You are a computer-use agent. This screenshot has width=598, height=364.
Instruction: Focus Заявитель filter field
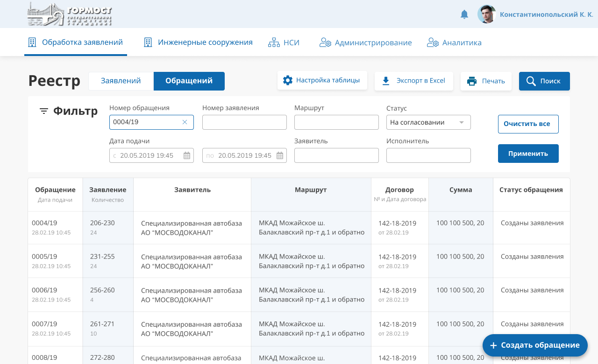[336, 155]
